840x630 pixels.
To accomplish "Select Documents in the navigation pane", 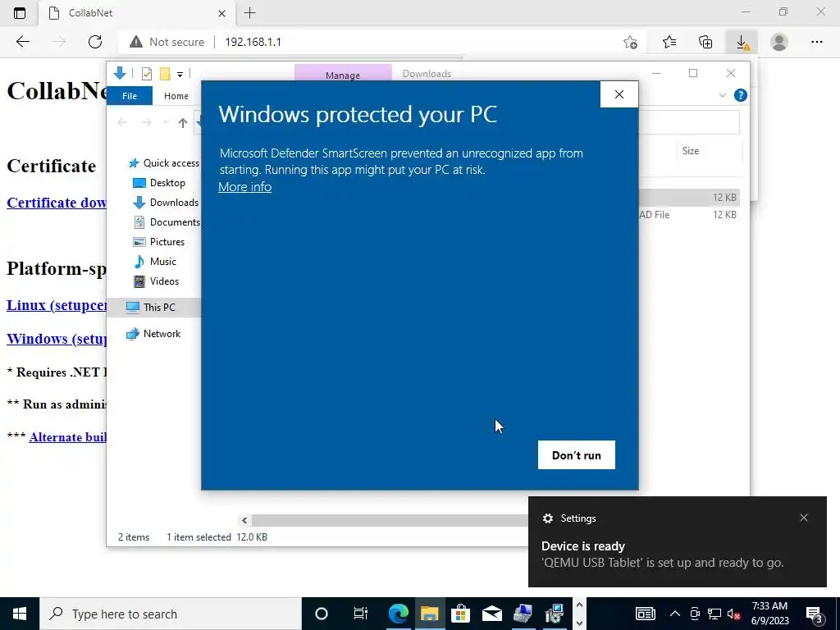I will click(166, 222).
